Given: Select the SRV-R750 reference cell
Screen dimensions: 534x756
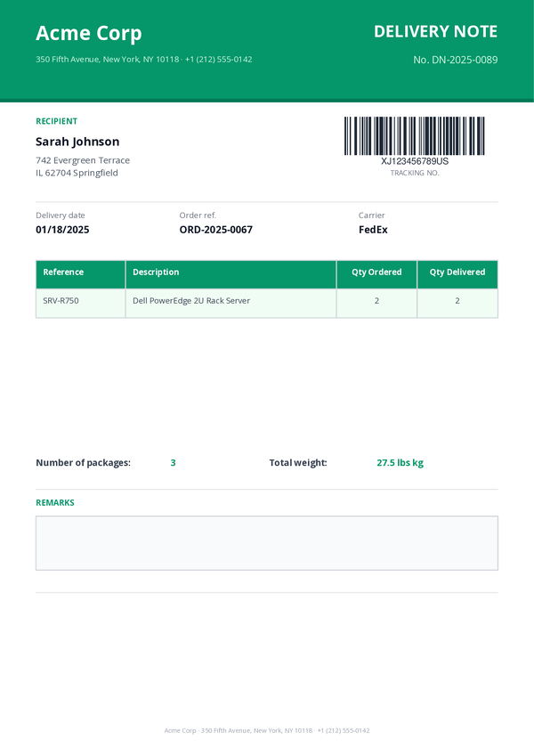Looking at the screenshot, I should point(61,301).
